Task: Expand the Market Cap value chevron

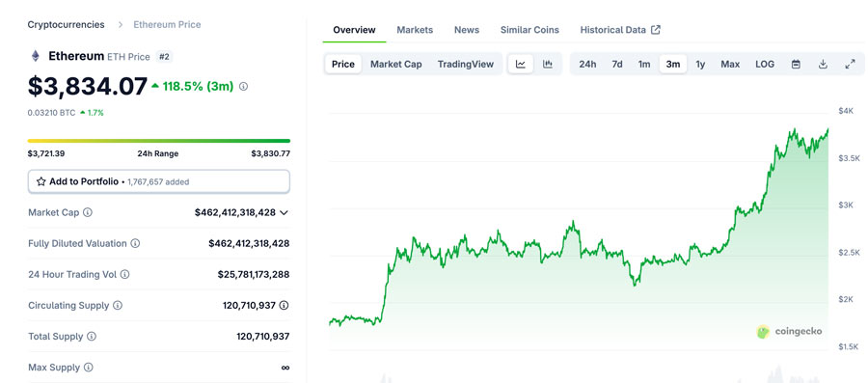Action: [x=284, y=212]
